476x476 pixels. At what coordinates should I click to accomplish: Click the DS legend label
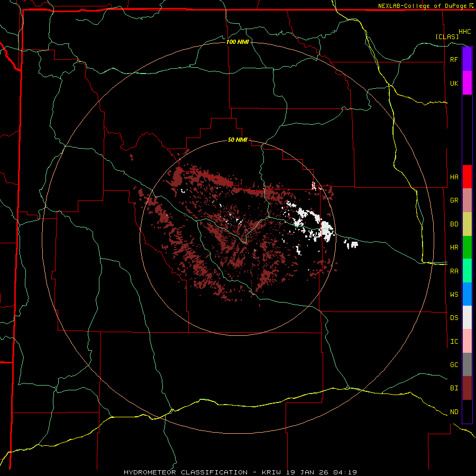click(x=454, y=317)
